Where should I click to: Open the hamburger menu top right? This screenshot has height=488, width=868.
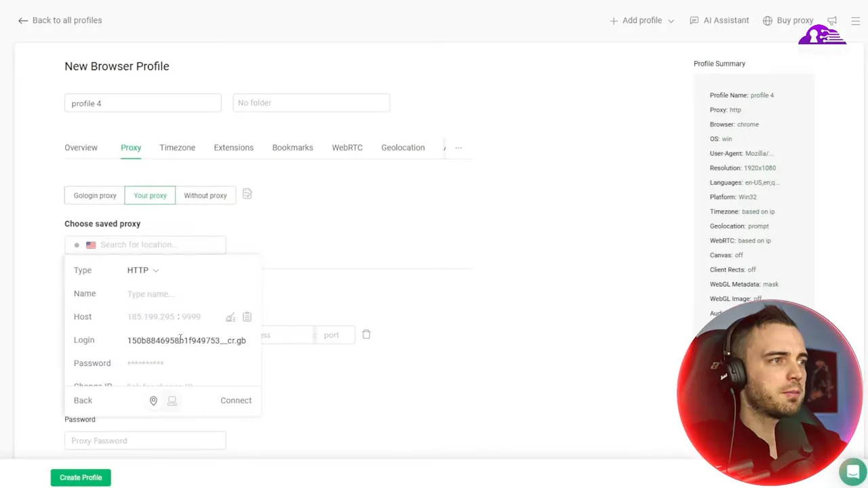[x=856, y=20]
